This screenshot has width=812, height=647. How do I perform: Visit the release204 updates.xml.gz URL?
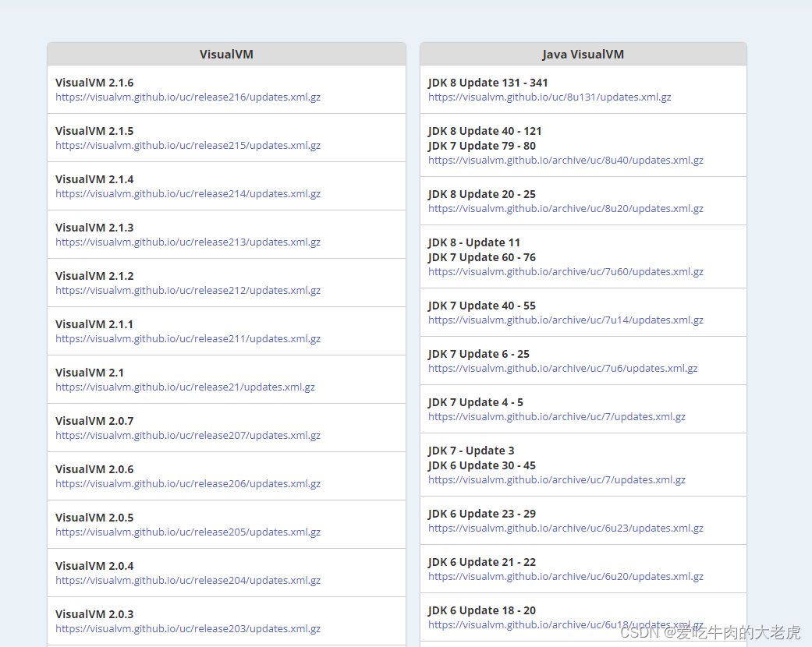point(188,580)
